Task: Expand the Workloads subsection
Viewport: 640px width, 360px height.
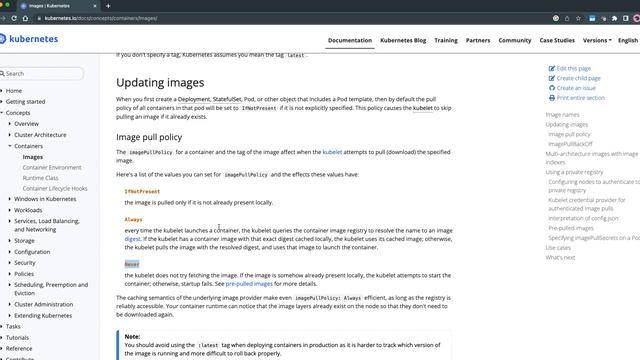Action: [10, 210]
